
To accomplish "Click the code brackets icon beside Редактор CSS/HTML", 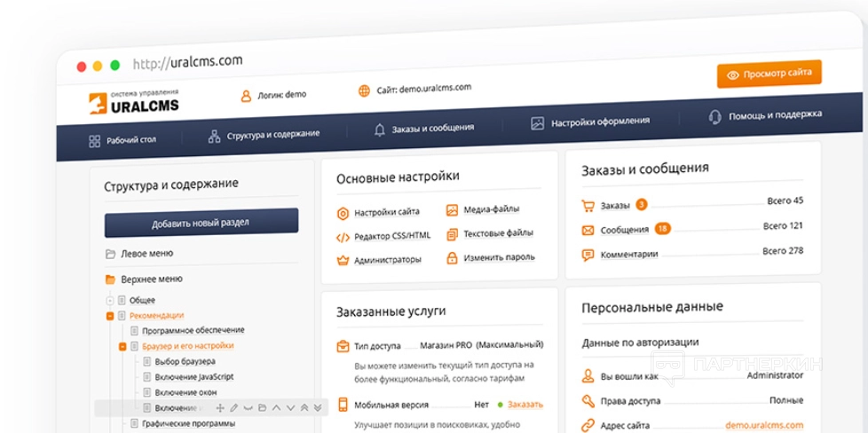I will pyautogui.click(x=343, y=238).
